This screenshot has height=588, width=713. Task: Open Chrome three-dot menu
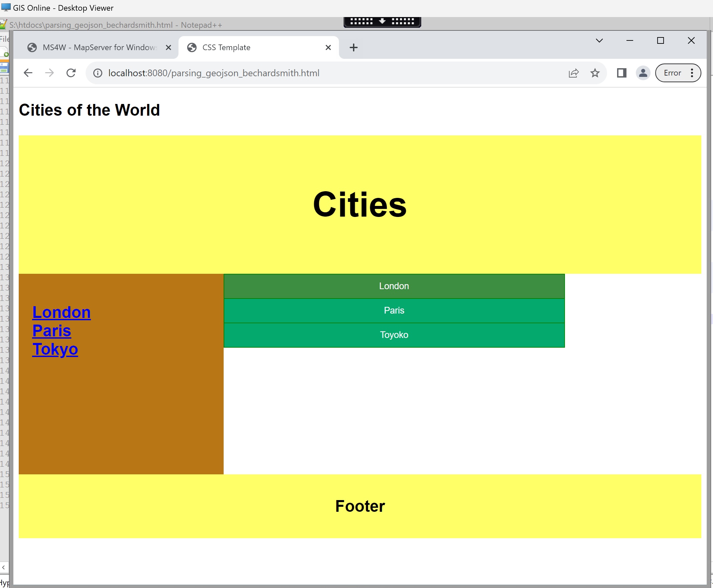pyautogui.click(x=692, y=73)
